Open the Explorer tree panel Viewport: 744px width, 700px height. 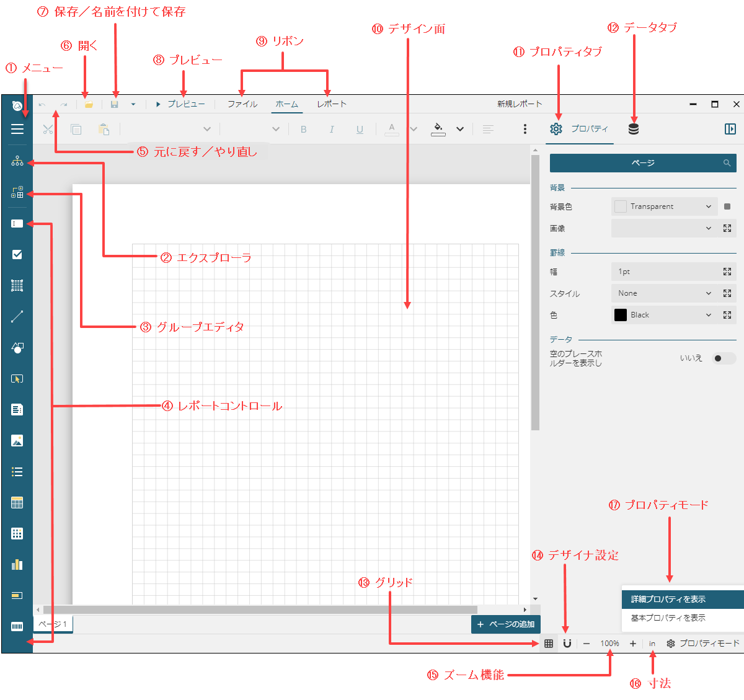[17, 162]
